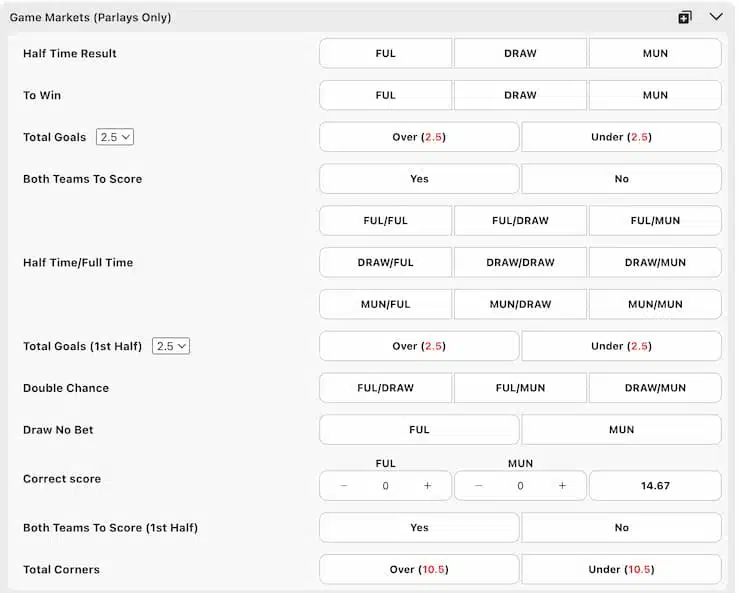Click the MUN correct score value 0
740x593 pixels.
point(520,485)
